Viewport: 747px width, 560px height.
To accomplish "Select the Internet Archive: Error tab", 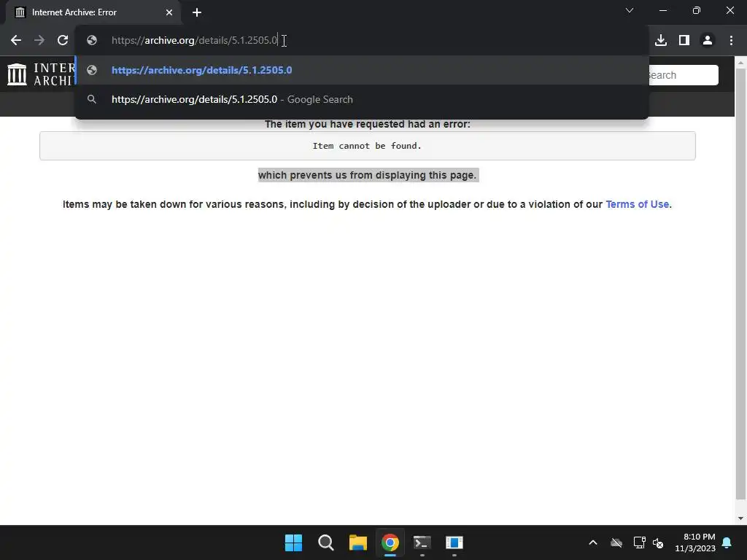I will coord(93,12).
